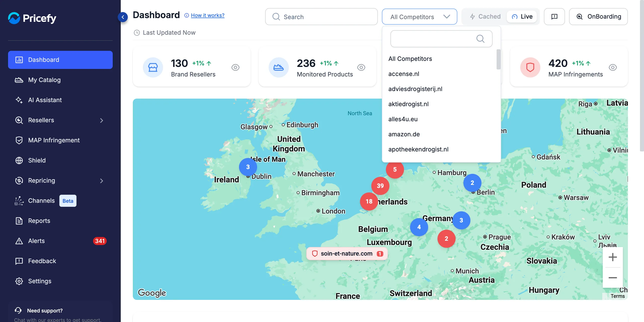Collapse the All Competitors dropdown
Screen dimensions: 644x322
(419, 17)
